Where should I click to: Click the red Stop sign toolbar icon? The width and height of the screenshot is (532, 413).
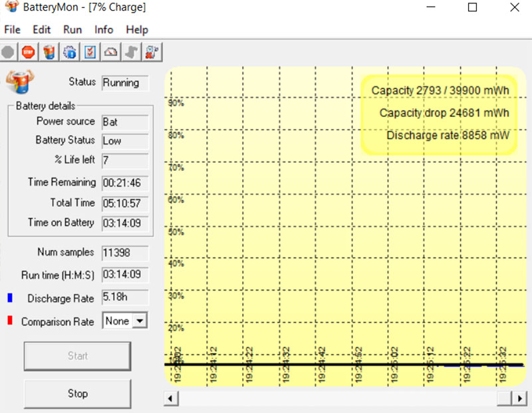28,51
